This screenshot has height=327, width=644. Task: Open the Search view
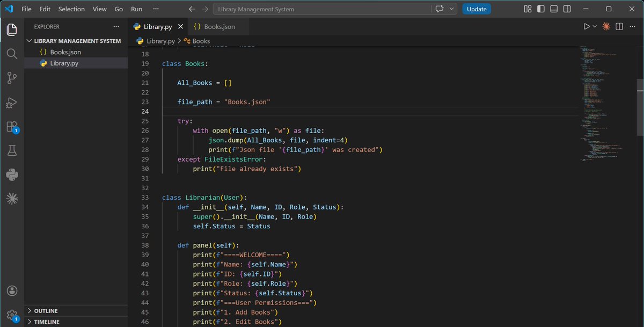point(12,54)
